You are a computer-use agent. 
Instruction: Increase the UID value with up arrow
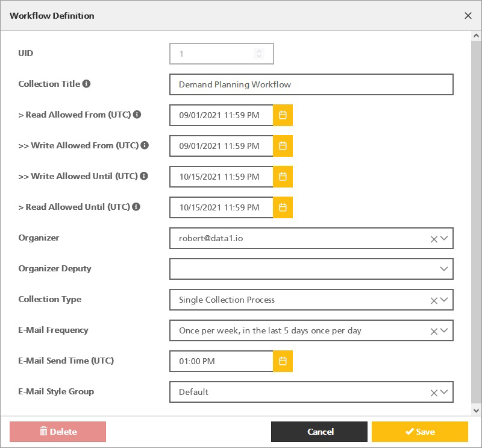point(259,51)
